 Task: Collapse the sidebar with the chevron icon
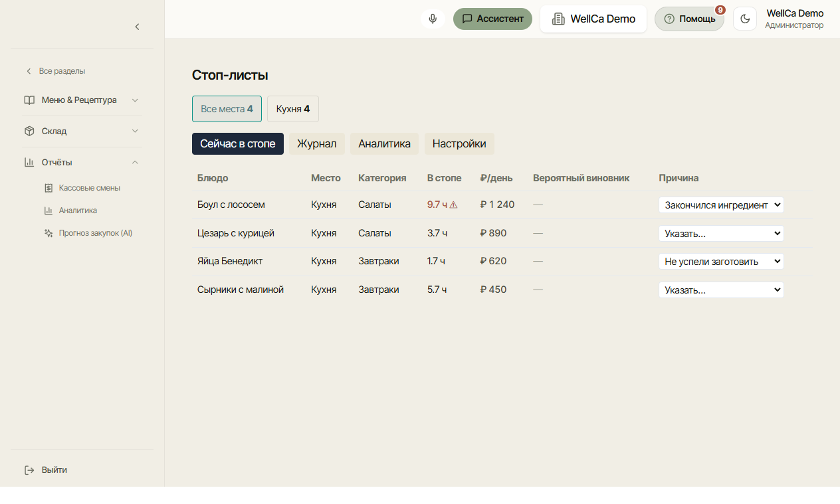point(138,27)
